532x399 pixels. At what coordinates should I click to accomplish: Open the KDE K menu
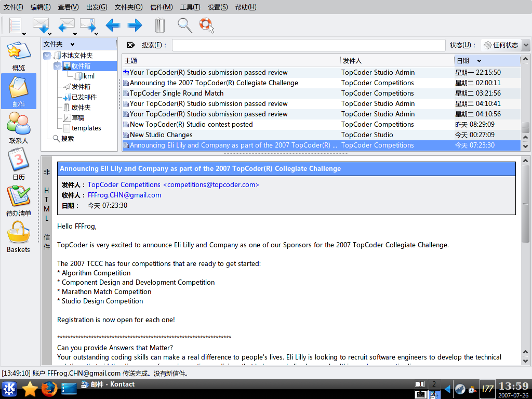coord(9,389)
